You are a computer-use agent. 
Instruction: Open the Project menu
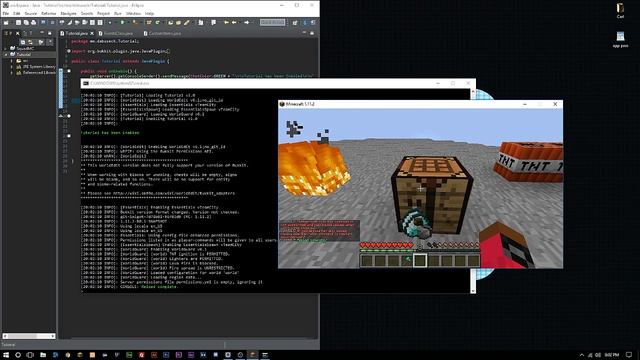[x=103, y=13]
